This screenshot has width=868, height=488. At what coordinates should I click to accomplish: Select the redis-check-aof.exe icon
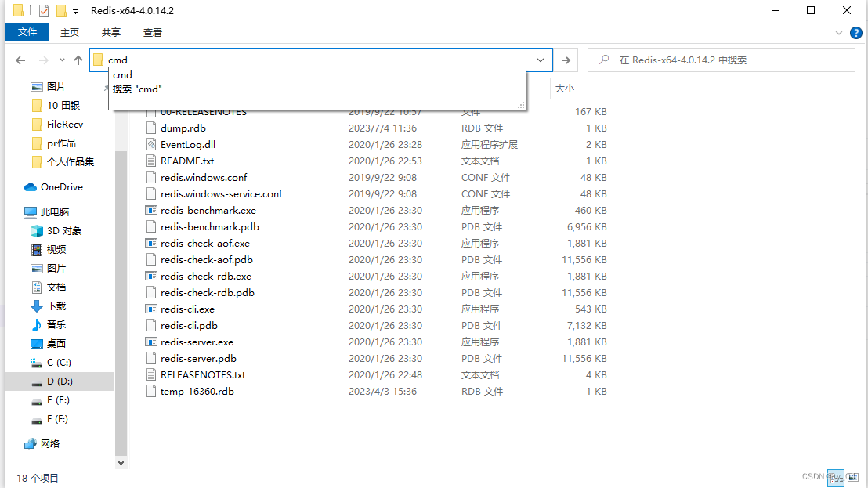tap(151, 244)
